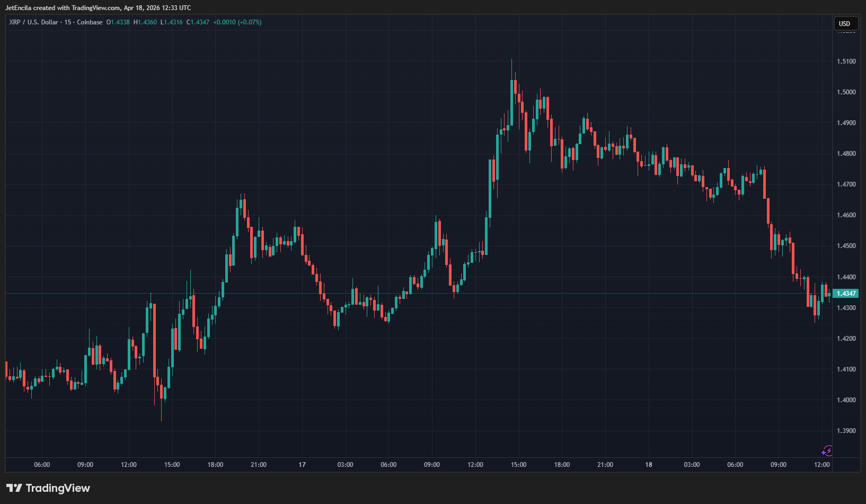Click the close price value C1.4347
The width and height of the screenshot is (866, 504).
pyautogui.click(x=198, y=22)
